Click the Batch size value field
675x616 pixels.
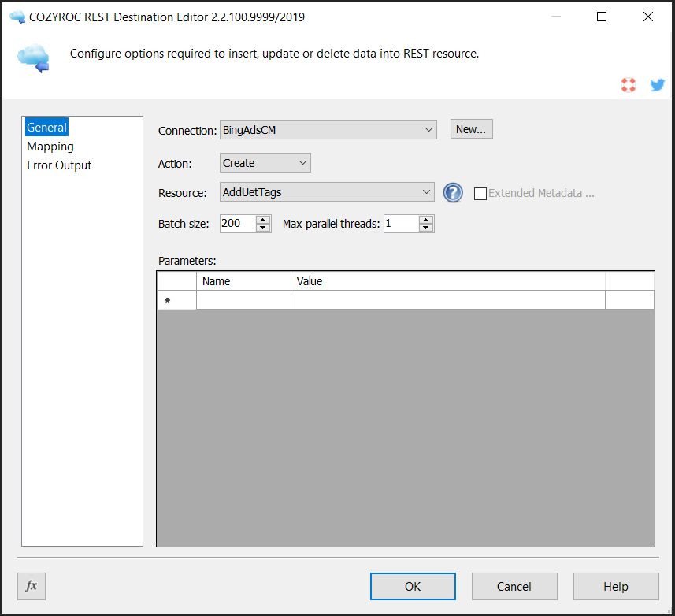click(x=238, y=224)
